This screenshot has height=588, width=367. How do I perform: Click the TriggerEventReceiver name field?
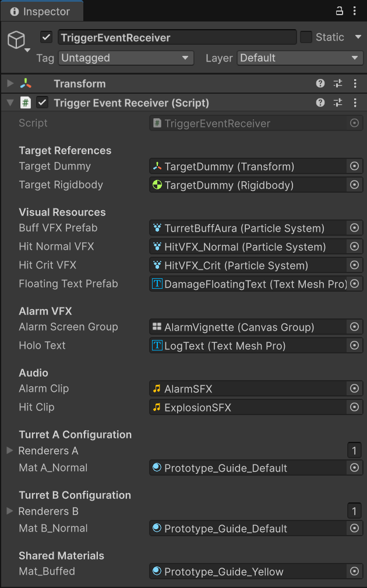[177, 37]
